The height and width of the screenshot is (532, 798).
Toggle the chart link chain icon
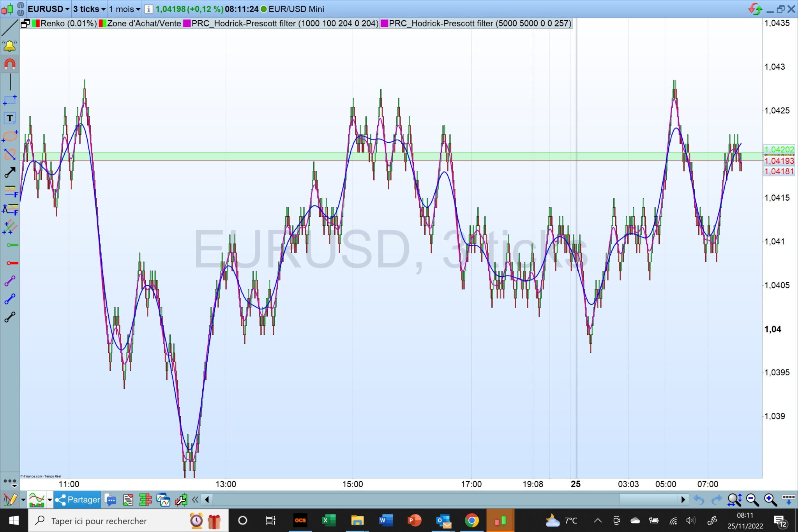[21, 9]
